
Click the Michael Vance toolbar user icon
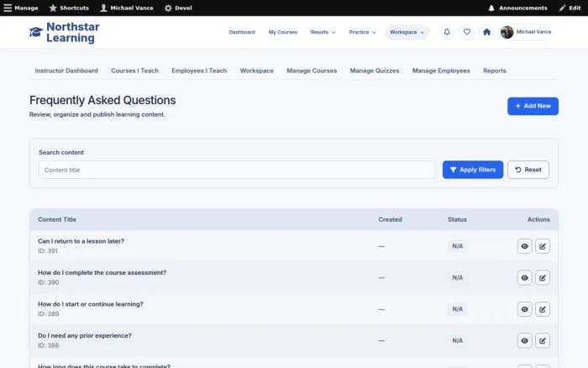103,8
